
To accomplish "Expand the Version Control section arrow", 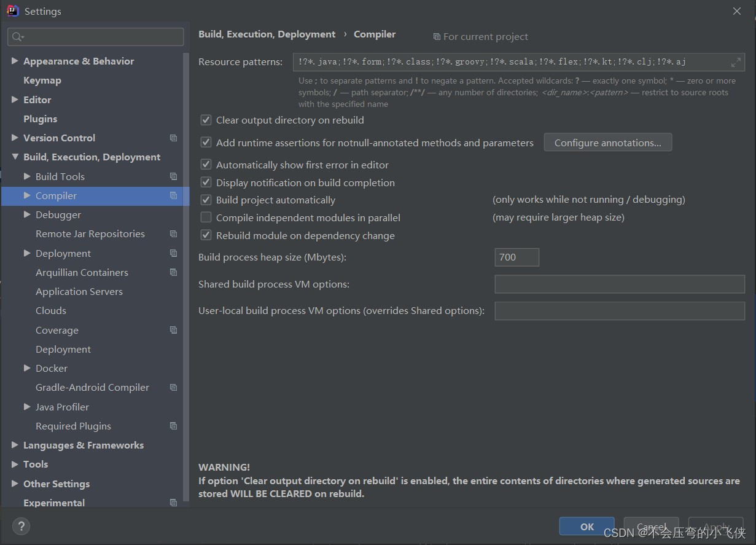I will coord(15,138).
